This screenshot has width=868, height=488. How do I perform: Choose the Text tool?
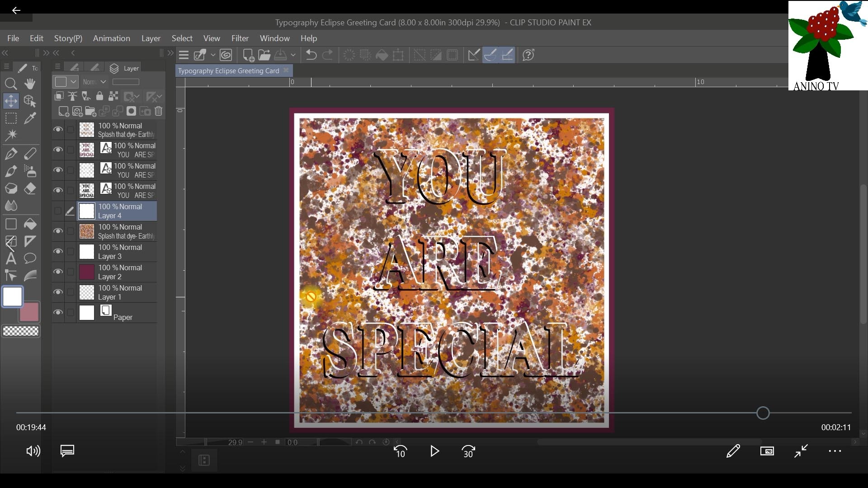click(11, 258)
